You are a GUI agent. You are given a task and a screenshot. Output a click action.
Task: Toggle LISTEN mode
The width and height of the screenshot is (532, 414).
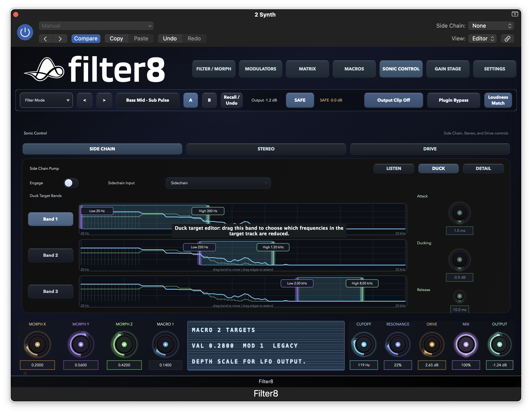click(394, 168)
